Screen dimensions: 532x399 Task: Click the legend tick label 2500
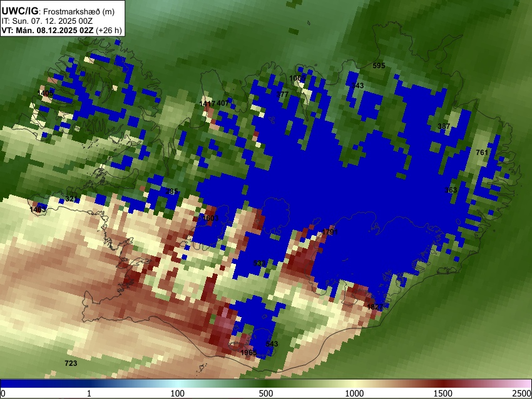(522, 393)
